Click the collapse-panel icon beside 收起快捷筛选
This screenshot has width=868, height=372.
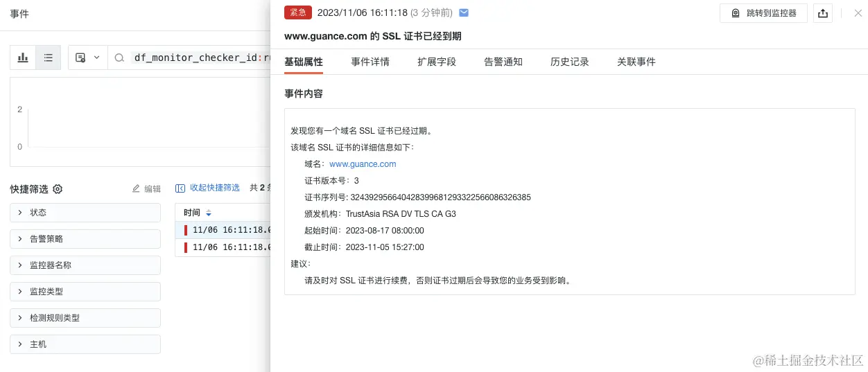coord(180,188)
